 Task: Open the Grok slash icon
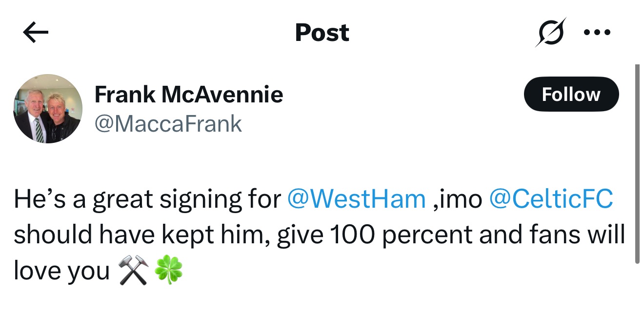(550, 33)
